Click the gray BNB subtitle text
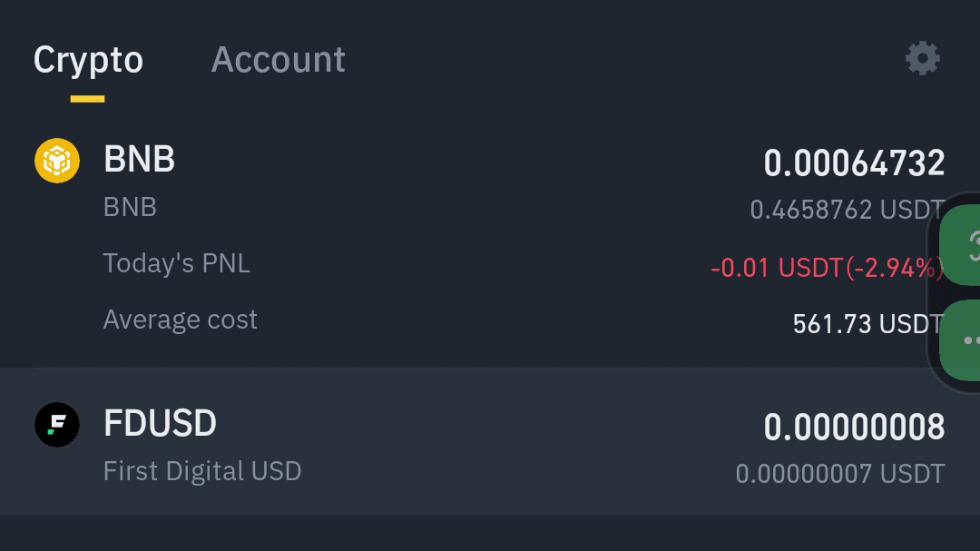The image size is (980, 551). (x=130, y=207)
